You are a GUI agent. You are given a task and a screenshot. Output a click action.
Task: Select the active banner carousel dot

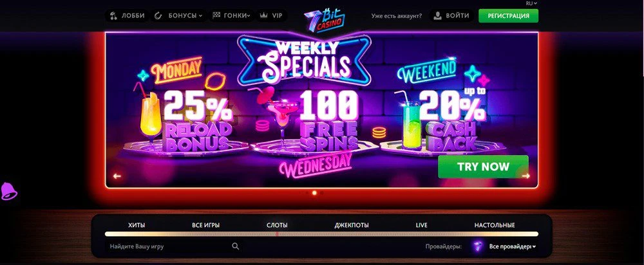(315, 192)
